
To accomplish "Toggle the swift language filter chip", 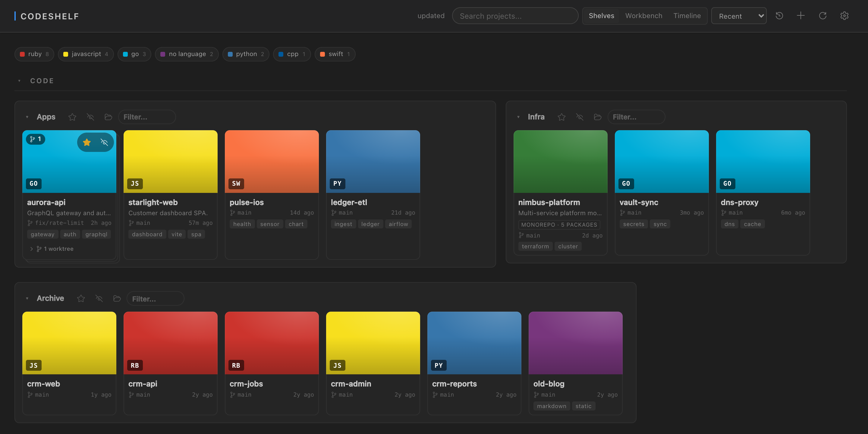I will tap(335, 54).
